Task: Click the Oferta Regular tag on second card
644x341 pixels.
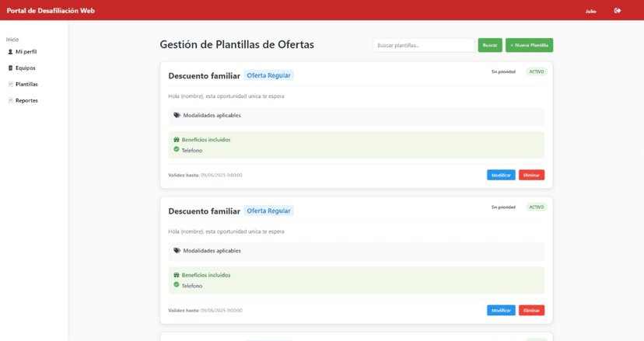Action: click(268, 211)
